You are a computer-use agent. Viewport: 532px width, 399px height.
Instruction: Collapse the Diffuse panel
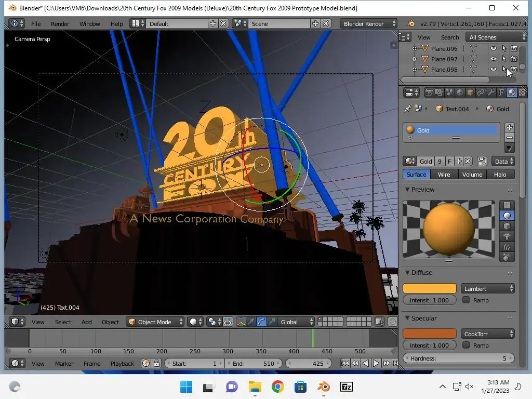[x=407, y=272]
